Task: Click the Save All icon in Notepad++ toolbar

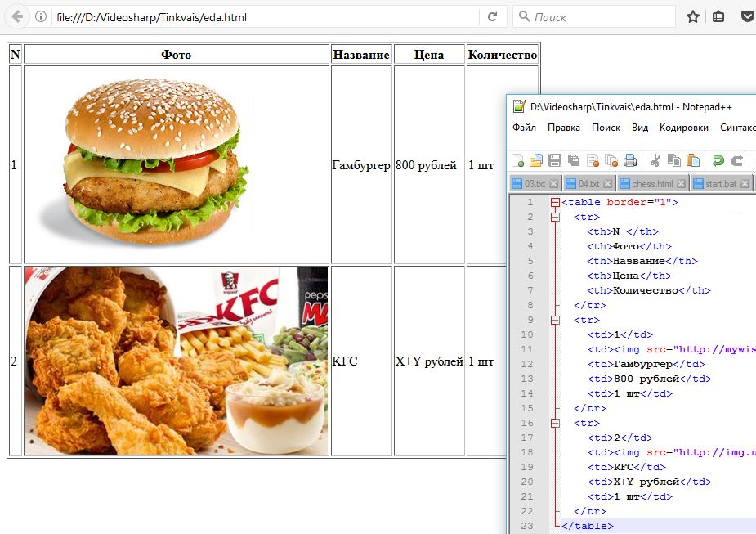Action: tap(574, 160)
